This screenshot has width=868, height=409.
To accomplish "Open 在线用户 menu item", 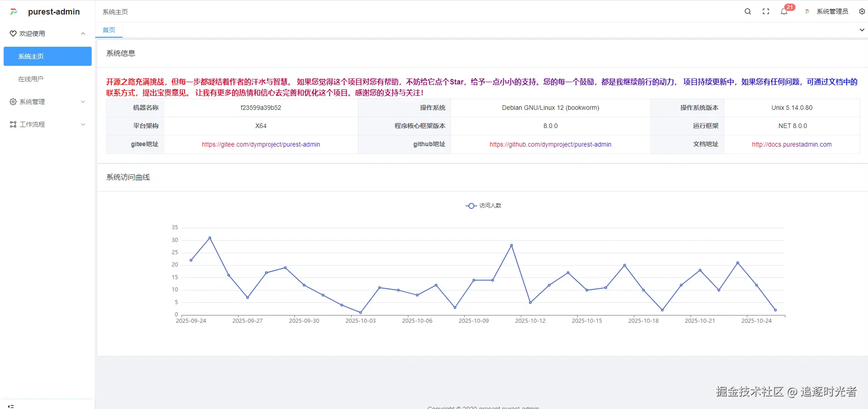I will pos(31,79).
